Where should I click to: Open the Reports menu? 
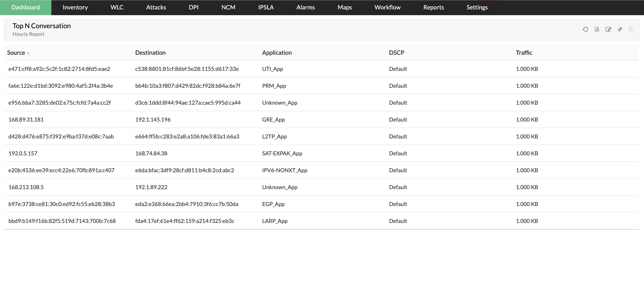434,7
